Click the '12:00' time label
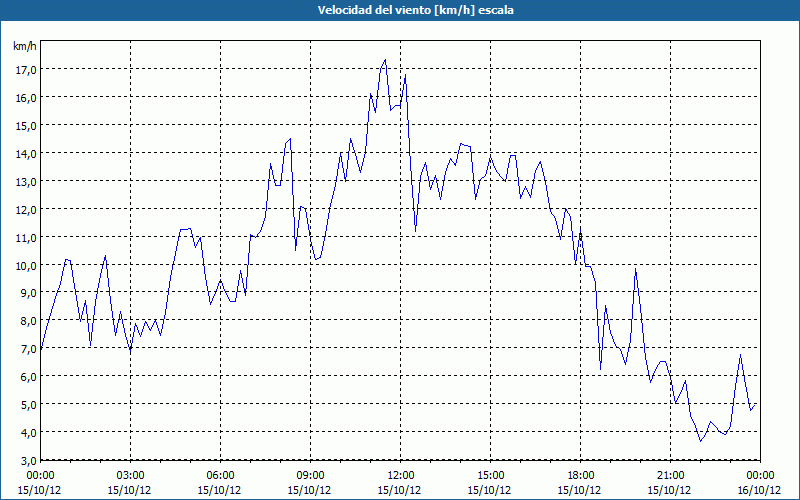This screenshot has height=500, width=800. coord(399,476)
